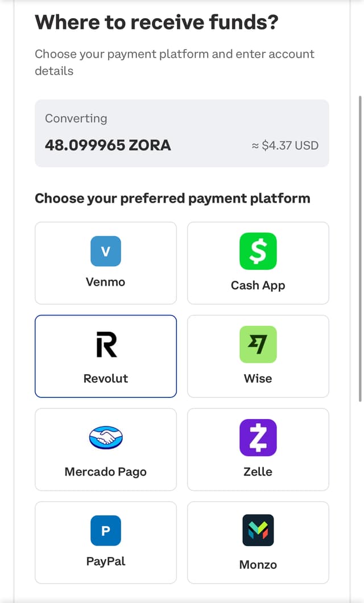364x603 pixels.
Task: Click the Wise green arrow icon
Action: pos(258,344)
